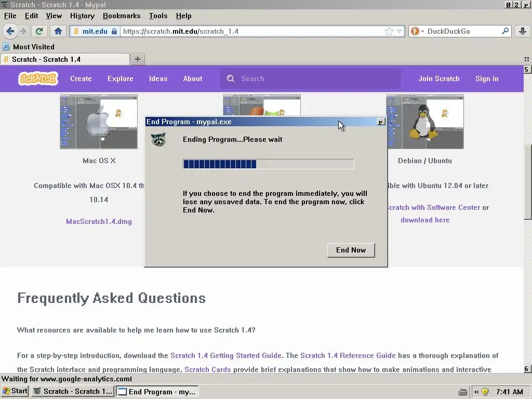Switch to Scratch - Scratch 1... taskbar item
This screenshot has width=532, height=399.
pyautogui.click(x=73, y=391)
